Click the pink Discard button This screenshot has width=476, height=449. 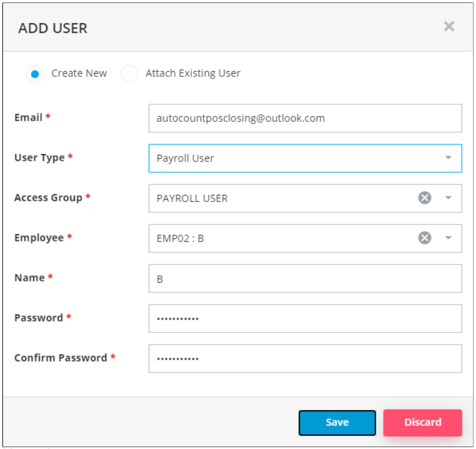(x=423, y=422)
